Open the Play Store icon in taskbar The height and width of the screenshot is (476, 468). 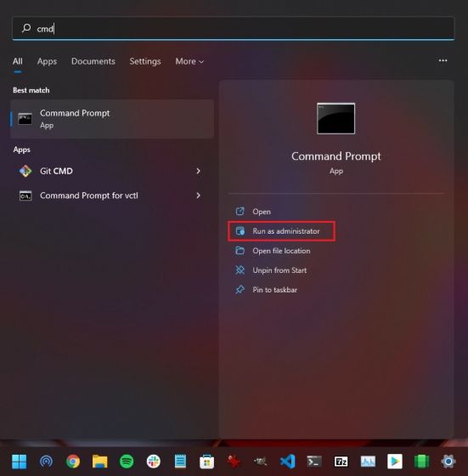[395, 462]
